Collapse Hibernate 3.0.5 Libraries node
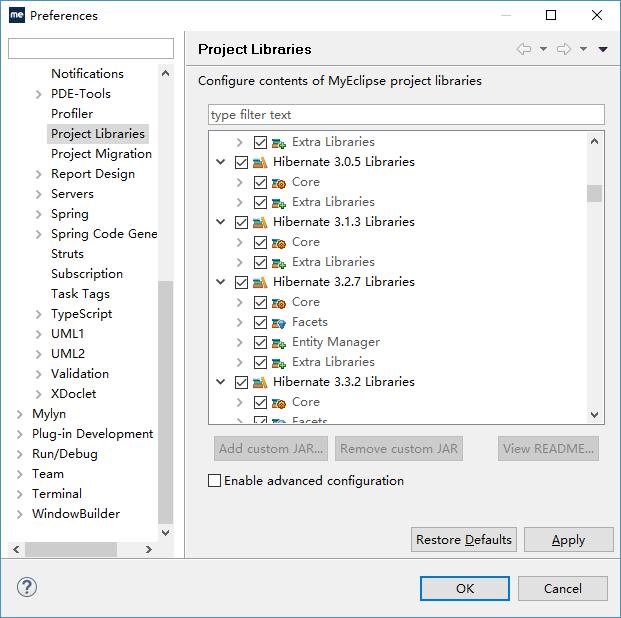Image resolution: width=621 pixels, height=618 pixels. coord(221,162)
